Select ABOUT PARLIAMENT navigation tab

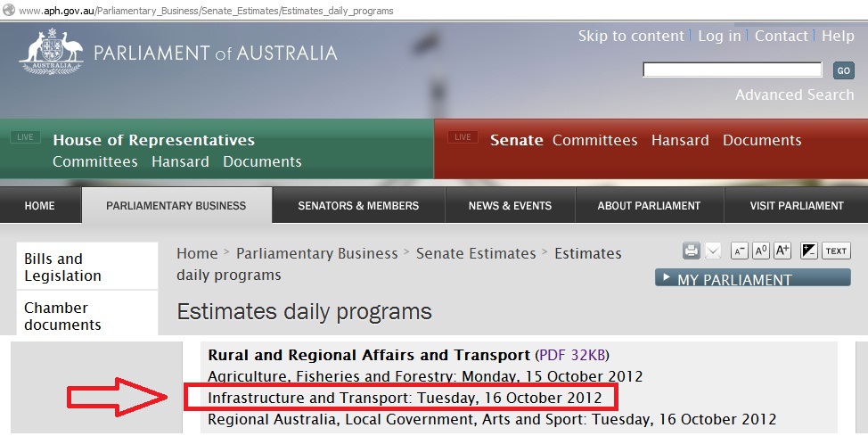coord(649,206)
